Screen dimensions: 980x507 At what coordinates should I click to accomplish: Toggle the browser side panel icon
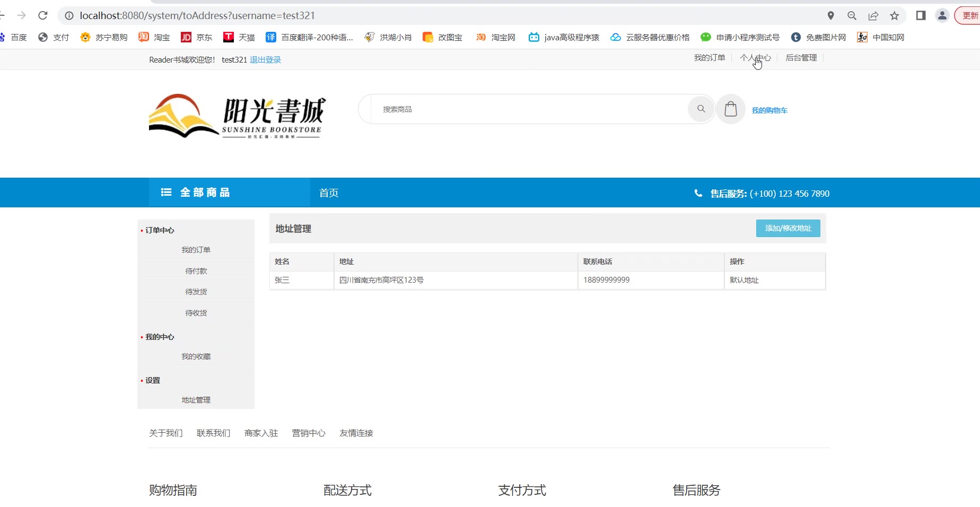point(921,15)
